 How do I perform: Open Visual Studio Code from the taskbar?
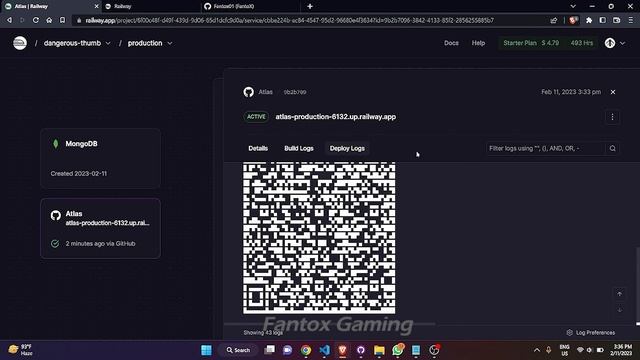[x=324, y=350]
